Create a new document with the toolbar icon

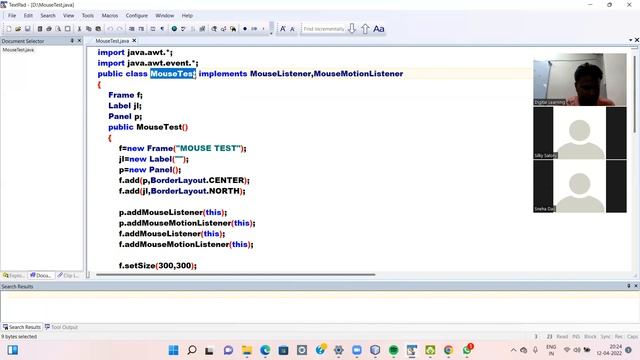coord(9,29)
